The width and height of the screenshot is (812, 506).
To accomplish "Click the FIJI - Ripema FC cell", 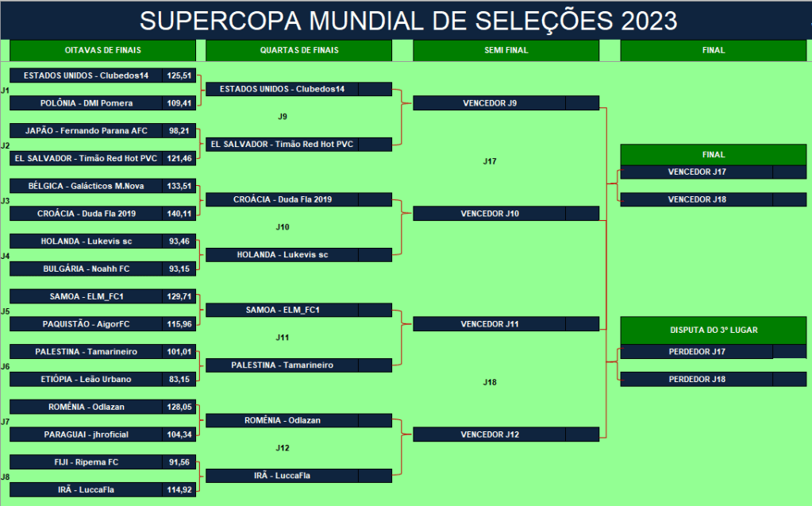I will pyautogui.click(x=87, y=462).
